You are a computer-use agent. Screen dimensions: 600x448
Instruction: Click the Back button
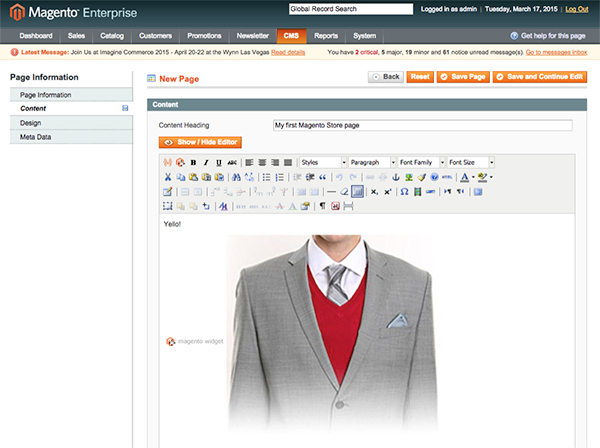point(386,77)
